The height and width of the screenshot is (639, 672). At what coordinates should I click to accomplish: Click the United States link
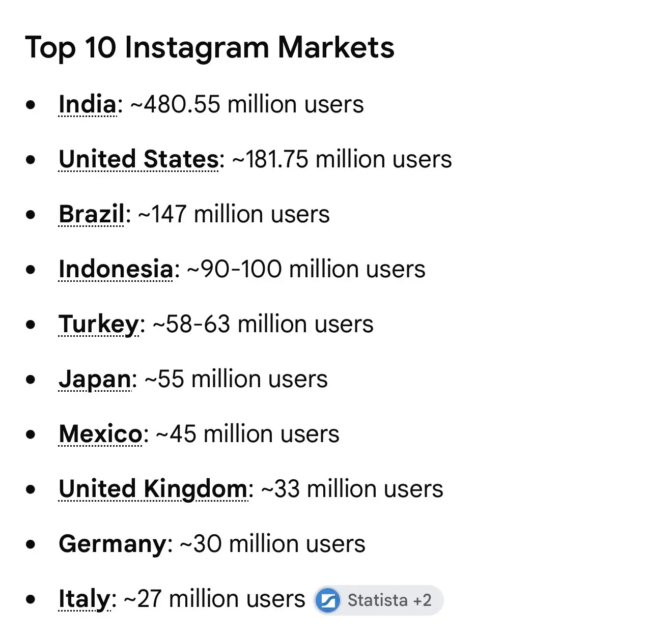click(x=138, y=159)
